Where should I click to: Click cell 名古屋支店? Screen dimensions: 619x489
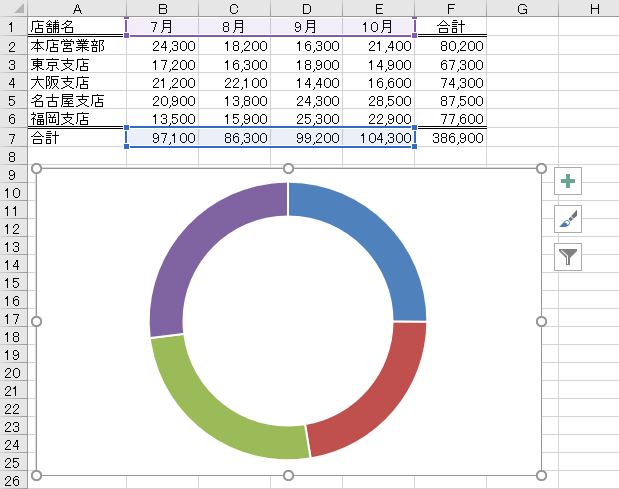point(77,100)
